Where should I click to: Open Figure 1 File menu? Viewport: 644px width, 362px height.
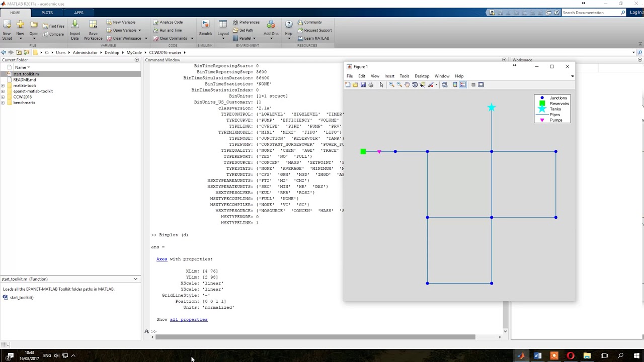[350, 76]
